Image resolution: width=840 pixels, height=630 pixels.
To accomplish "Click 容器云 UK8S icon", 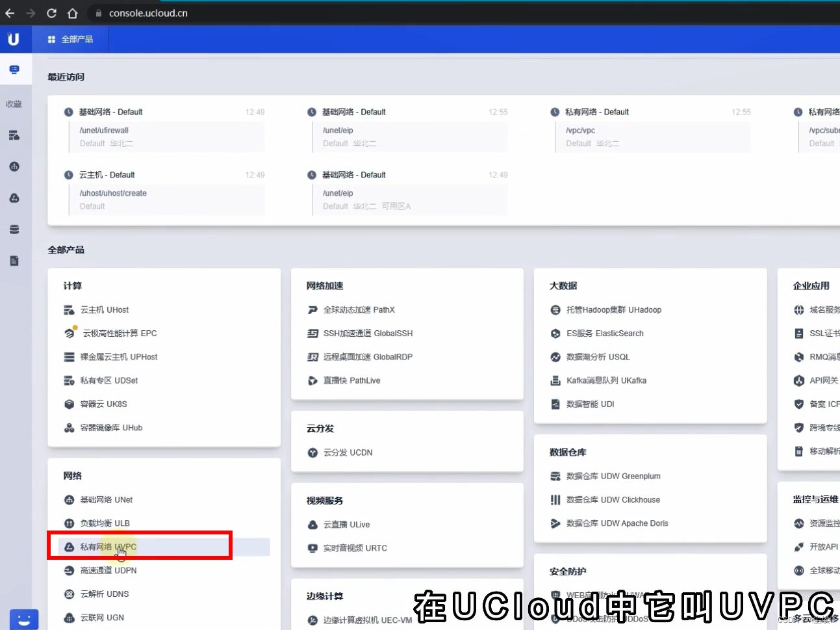I will (69, 404).
